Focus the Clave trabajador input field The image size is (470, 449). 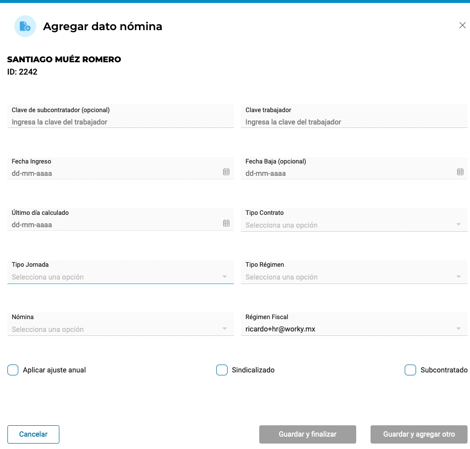tap(354, 116)
